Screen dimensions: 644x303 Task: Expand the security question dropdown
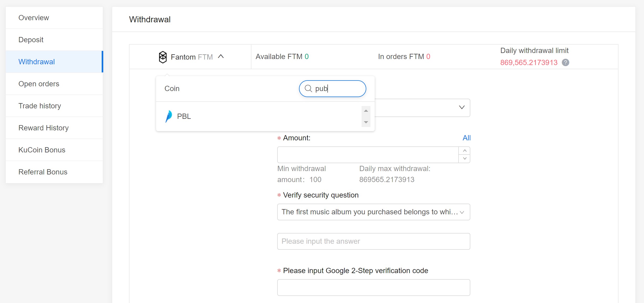click(x=462, y=212)
